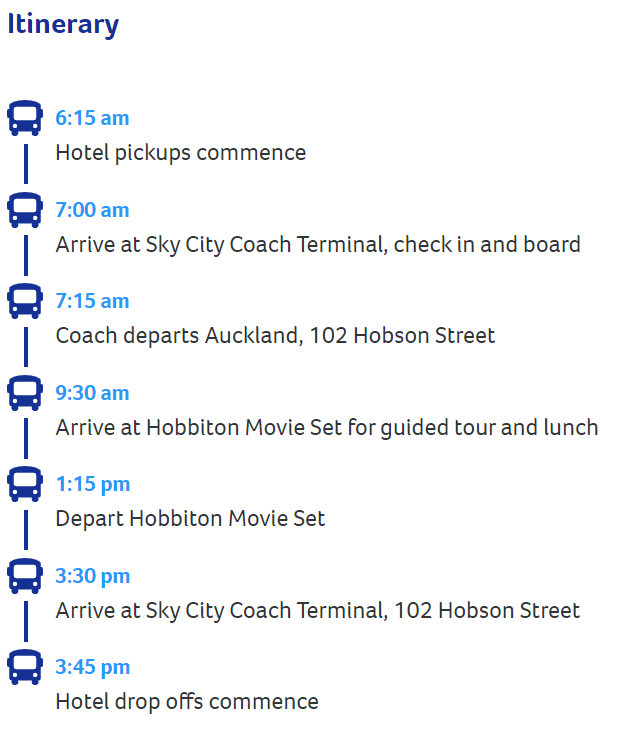Click the bus icon beside 7:00 am
This screenshot has height=739, width=636.
pyautogui.click(x=25, y=210)
